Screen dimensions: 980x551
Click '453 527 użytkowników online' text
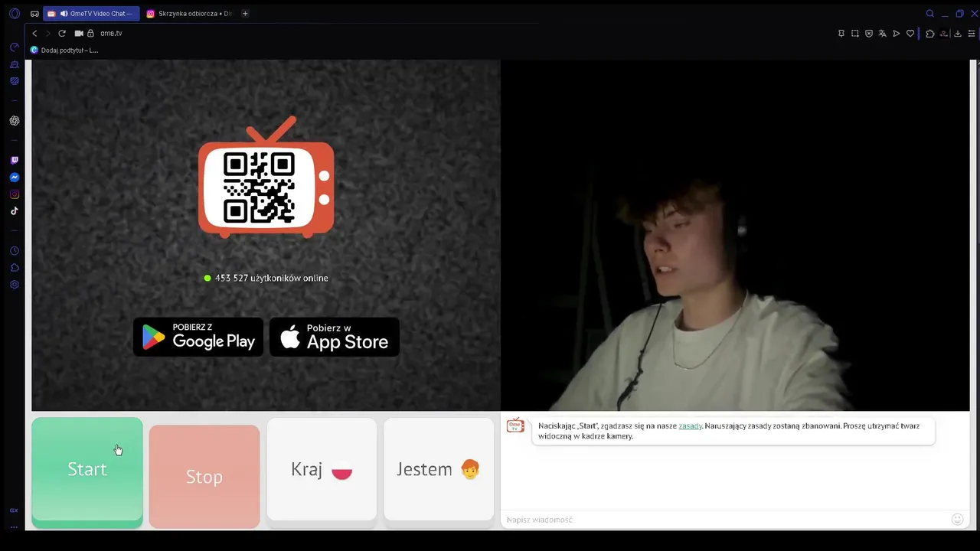271,278
